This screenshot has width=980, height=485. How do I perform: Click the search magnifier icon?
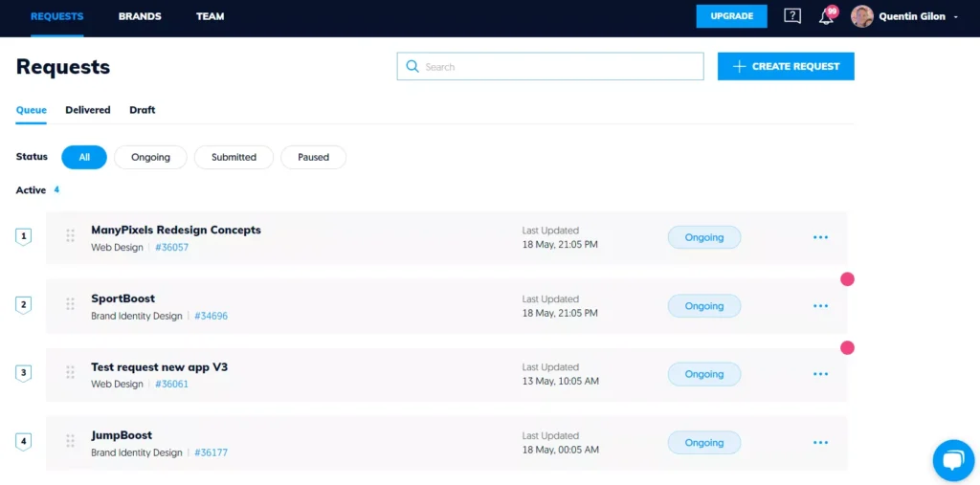412,66
